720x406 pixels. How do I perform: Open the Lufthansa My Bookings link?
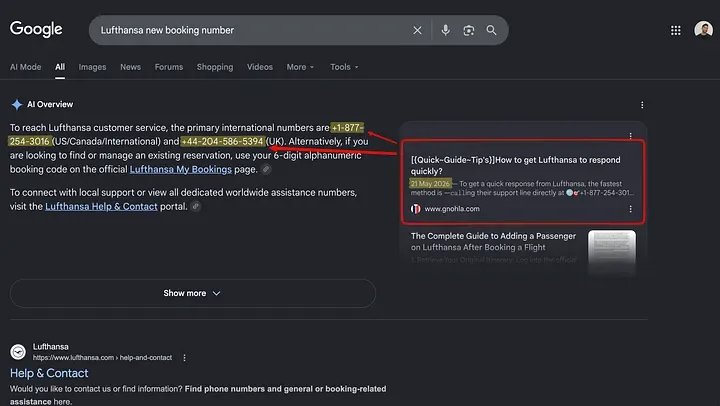(180, 169)
